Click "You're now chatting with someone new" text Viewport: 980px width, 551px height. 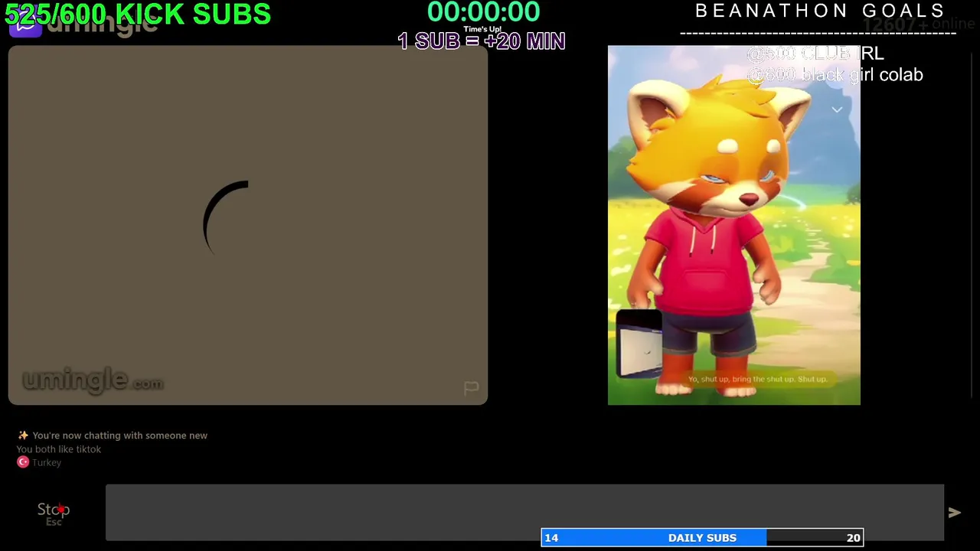(x=119, y=435)
